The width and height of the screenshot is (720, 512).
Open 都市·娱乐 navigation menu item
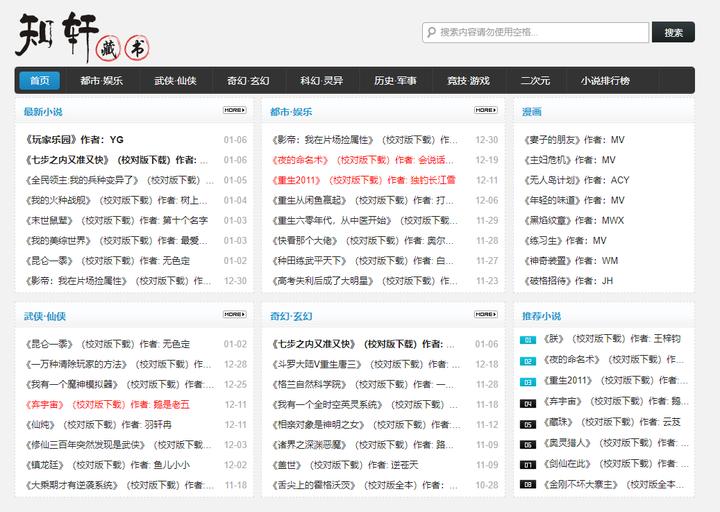tap(101, 81)
